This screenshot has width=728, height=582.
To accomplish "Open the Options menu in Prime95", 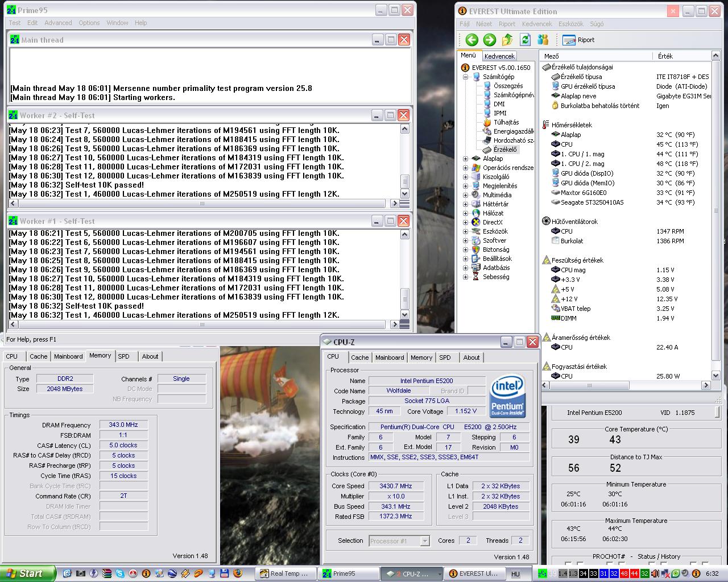I will coord(89,23).
